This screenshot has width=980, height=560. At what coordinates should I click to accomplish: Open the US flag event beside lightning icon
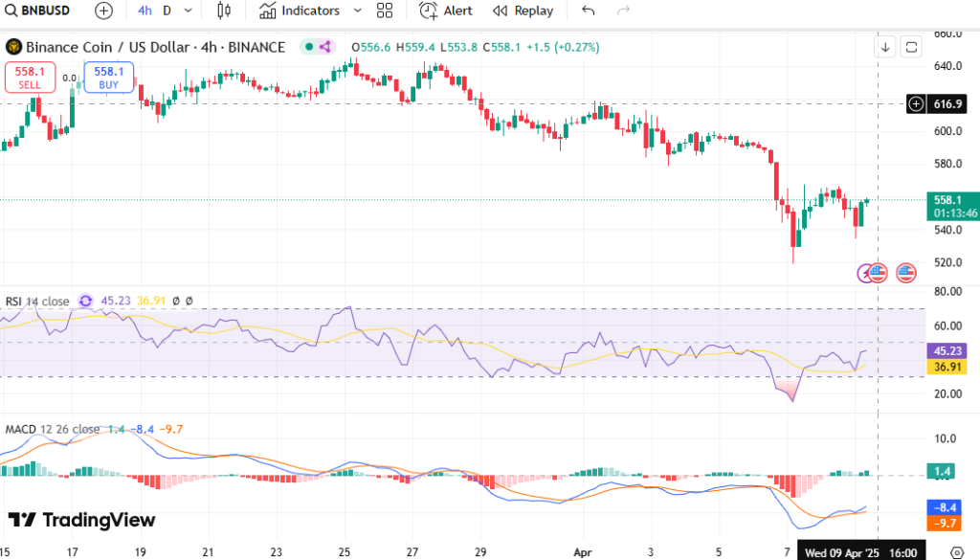click(x=879, y=273)
